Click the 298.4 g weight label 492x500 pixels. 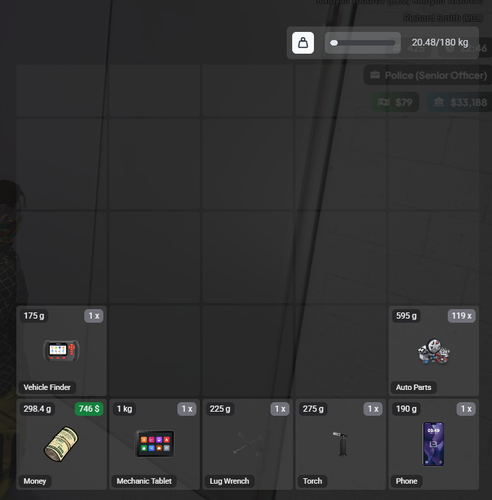click(x=37, y=409)
